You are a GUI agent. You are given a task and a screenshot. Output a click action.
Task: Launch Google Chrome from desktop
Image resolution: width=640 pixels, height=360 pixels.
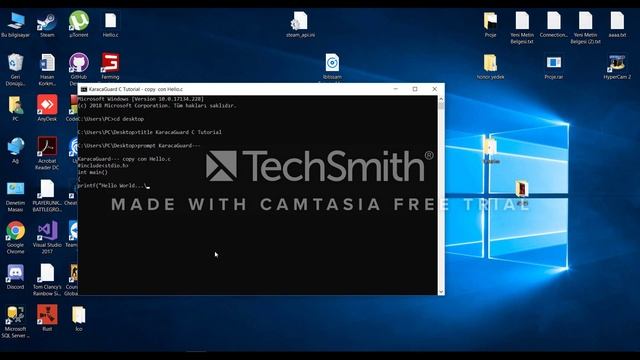point(16,238)
